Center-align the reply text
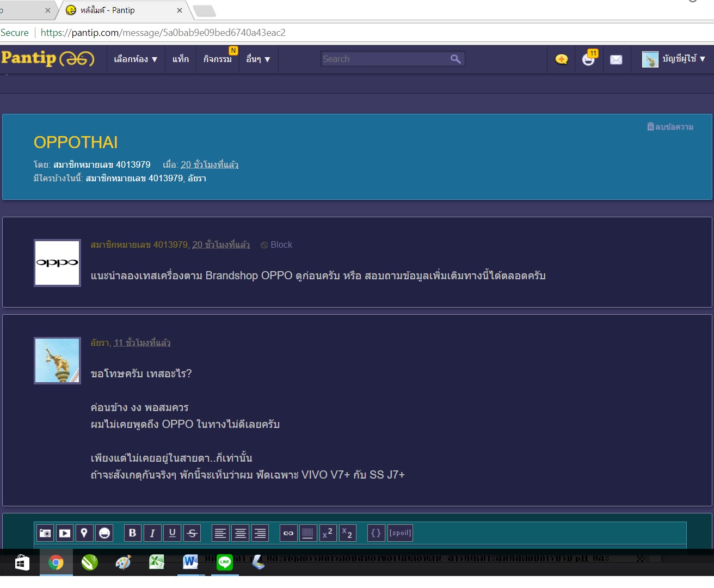Image resolution: width=714 pixels, height=588 pixels. pos(241,533)
